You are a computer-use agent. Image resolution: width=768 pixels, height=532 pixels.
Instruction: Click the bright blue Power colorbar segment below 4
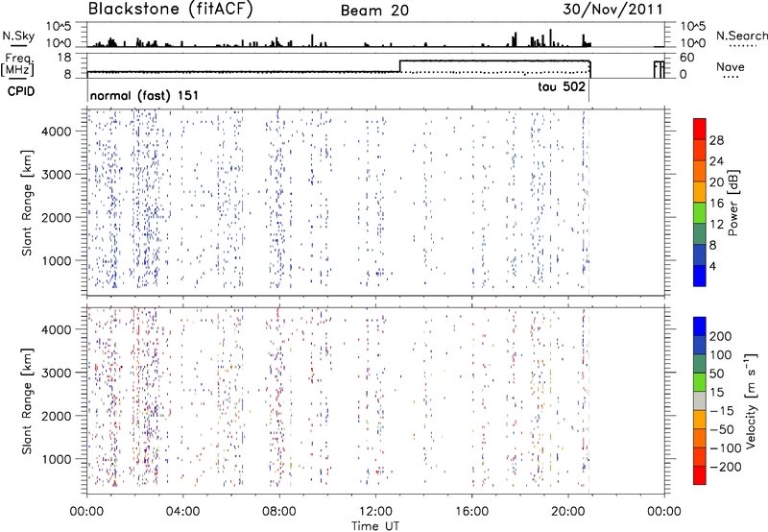tap(700, 276)
